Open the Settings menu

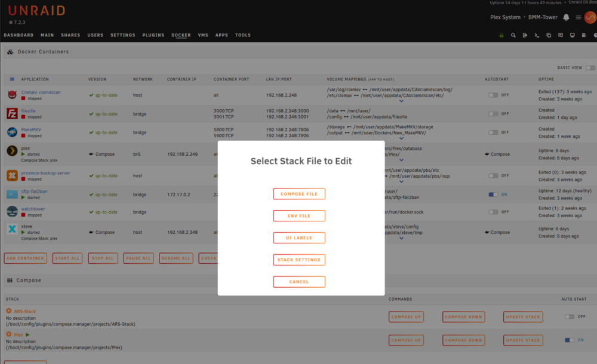(122, 35)
